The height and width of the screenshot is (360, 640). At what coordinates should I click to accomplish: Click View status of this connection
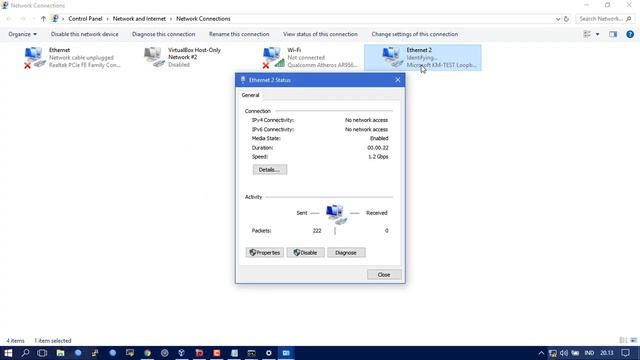(320, 34)
